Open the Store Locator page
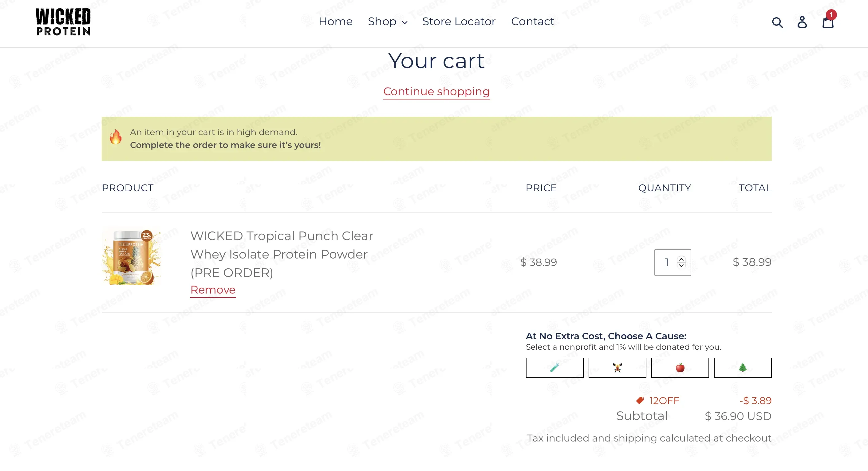868x471 pixels. point(459,21)
